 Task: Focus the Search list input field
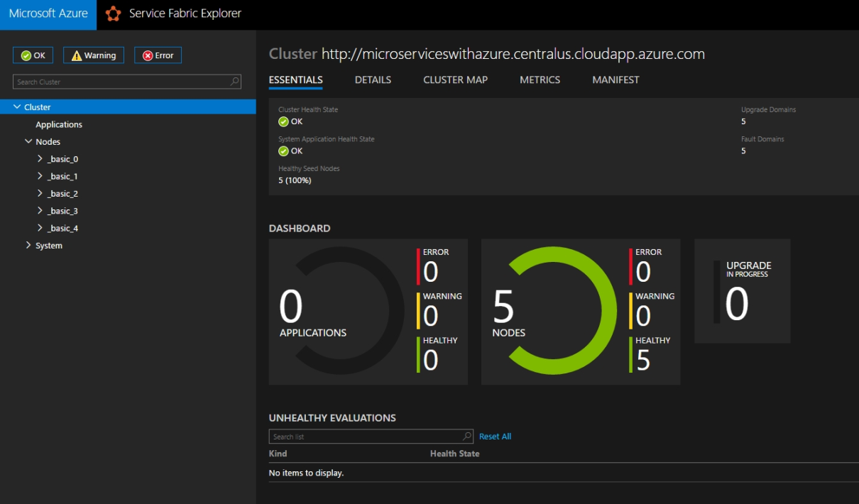(x=371, y=437)
